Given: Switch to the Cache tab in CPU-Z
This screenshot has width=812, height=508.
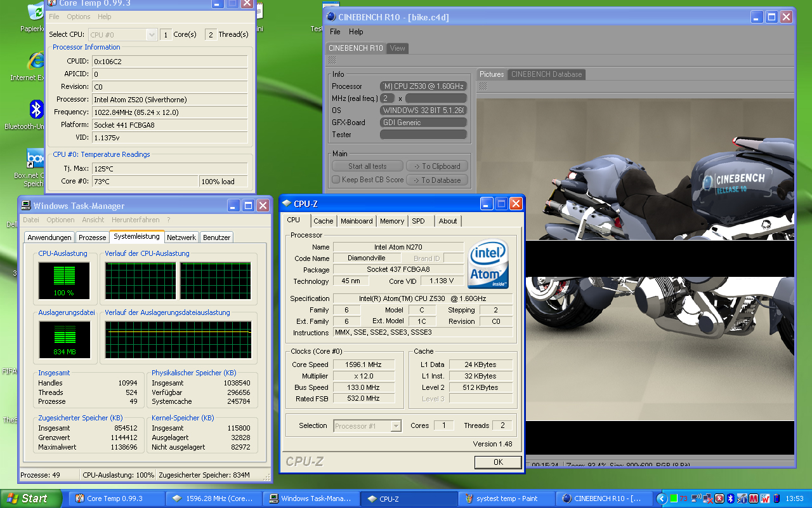Looking at the screenshot, I should [323, 221].
